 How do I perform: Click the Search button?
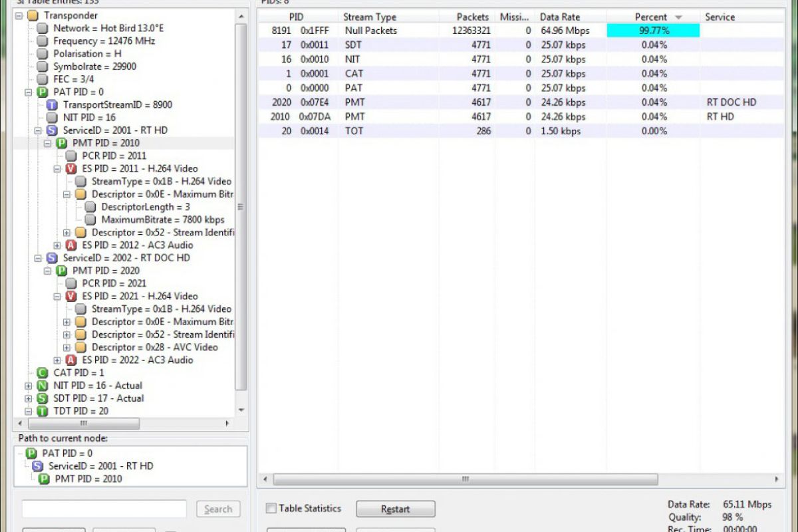point(218,509)
